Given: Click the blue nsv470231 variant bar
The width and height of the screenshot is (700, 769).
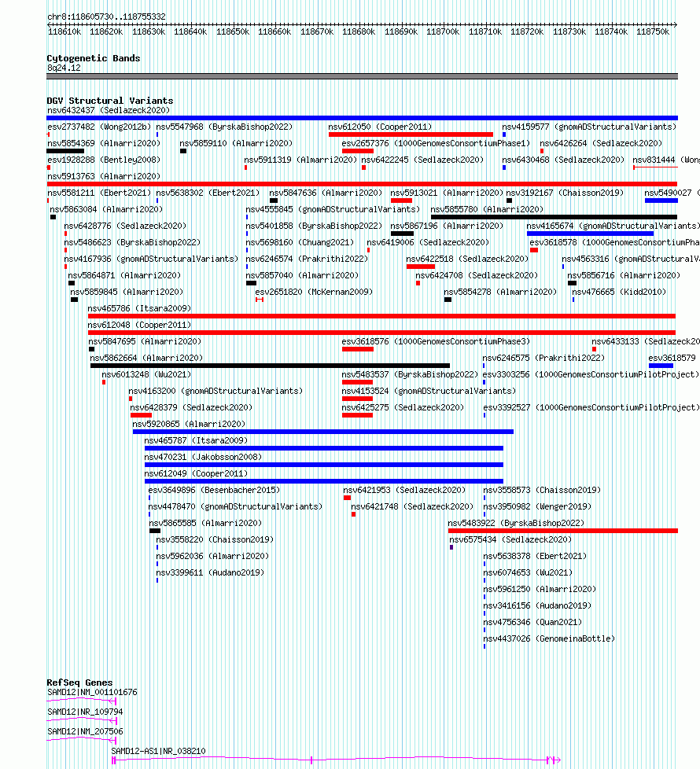Looking at the screenshot, I should pyautogui.click(x=324, y=465).
